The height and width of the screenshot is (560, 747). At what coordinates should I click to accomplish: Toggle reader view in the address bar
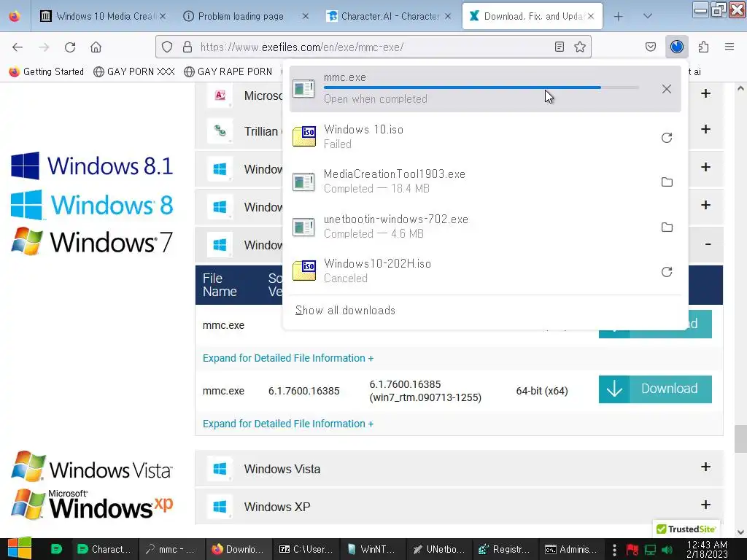[x=560, y=47]
